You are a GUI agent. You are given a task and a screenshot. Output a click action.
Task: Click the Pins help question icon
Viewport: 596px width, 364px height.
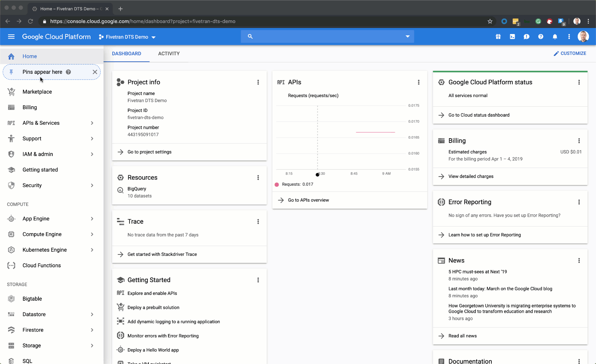point(68,72)
